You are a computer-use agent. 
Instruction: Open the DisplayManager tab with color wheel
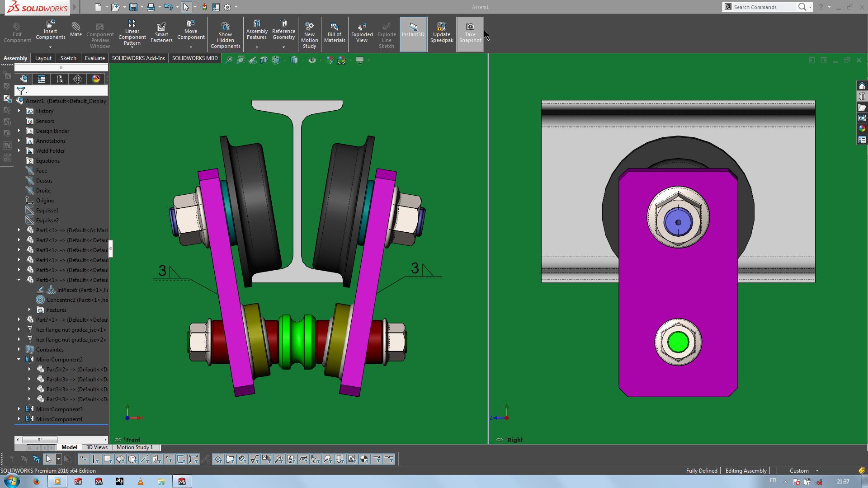96,79
